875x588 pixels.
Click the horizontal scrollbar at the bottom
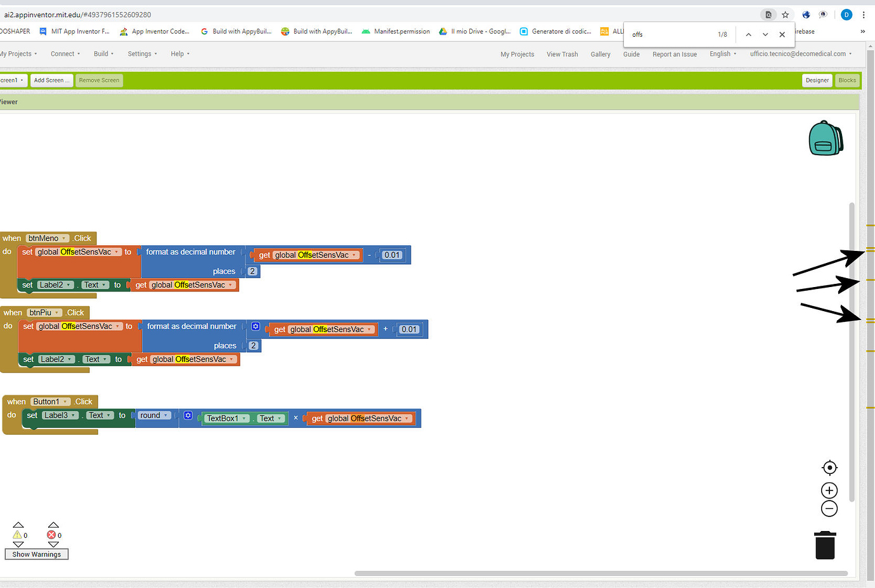coord(602,573)
